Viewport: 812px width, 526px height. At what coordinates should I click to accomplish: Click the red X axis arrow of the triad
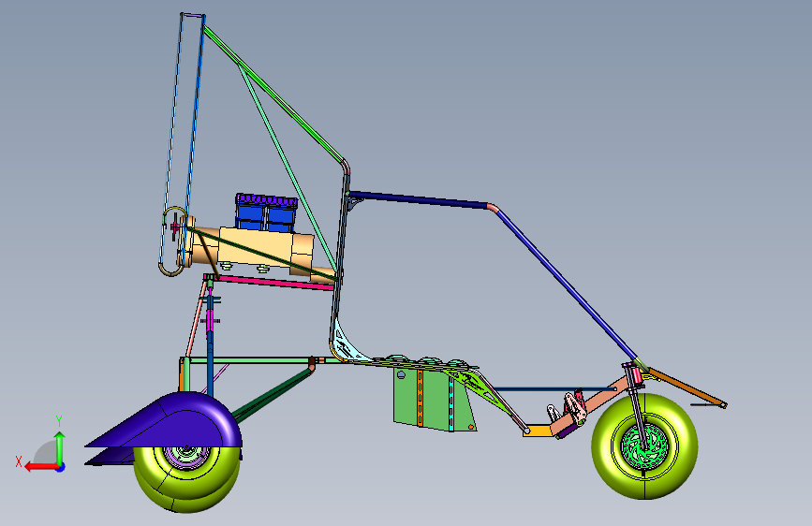40,467
